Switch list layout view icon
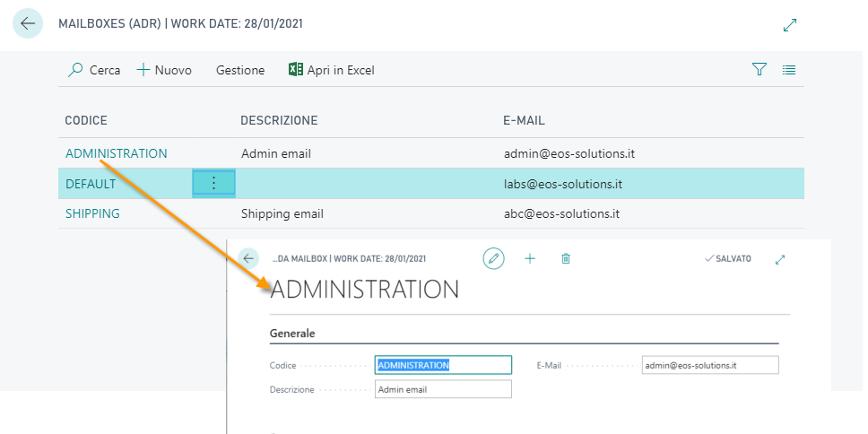Image resolution: width=868 pixels, height=434 pixels. point(789,70)
